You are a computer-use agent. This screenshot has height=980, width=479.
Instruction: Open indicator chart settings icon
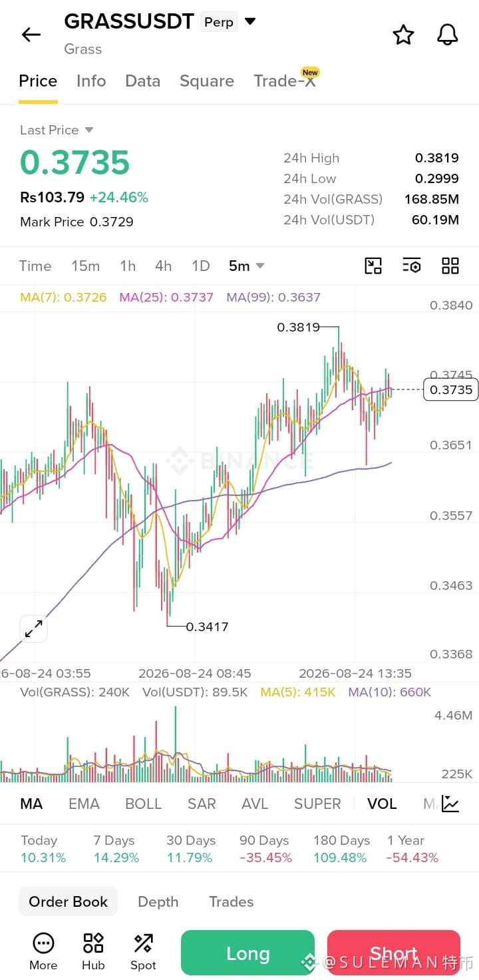(450, 804)
